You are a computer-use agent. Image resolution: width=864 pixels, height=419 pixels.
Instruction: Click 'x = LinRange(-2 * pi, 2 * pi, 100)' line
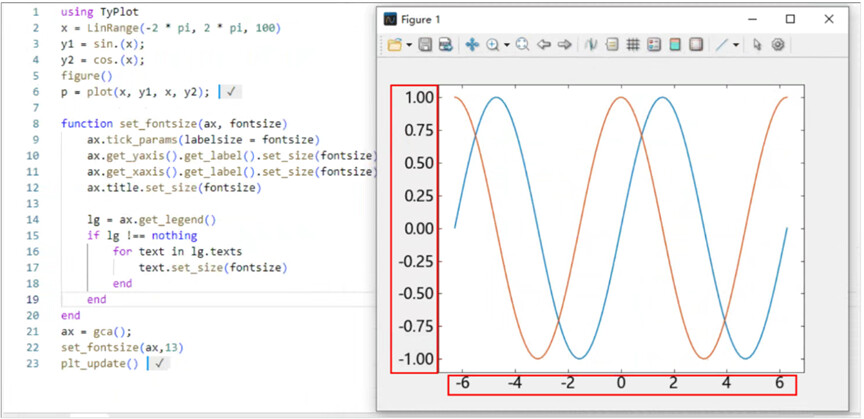coord(171,28)
